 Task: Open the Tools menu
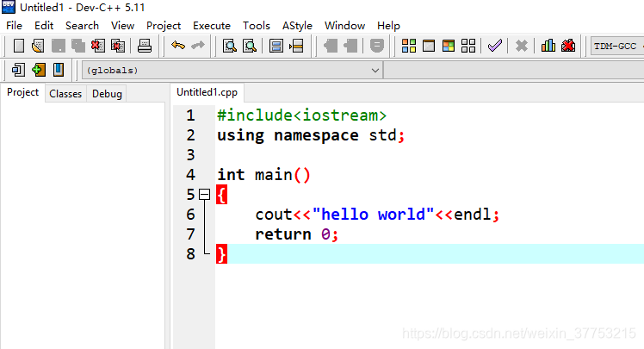[257, 26]
